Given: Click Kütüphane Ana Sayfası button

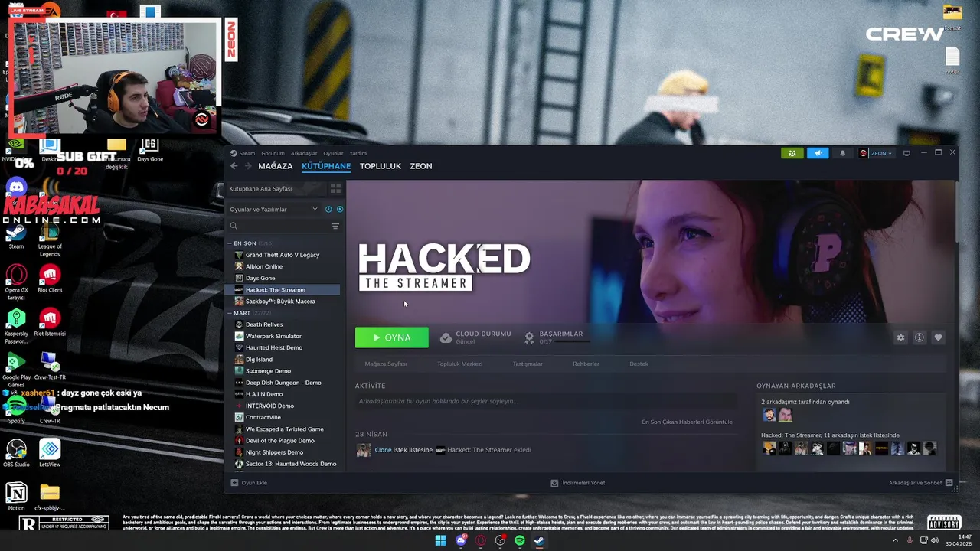Looking at the screenshot, I should [x=276, y=188].
